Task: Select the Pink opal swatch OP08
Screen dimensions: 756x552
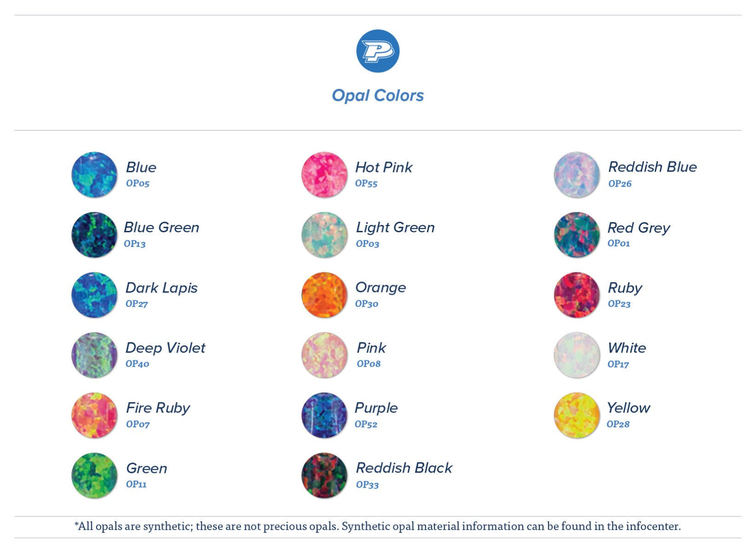Action: [324, 355]
